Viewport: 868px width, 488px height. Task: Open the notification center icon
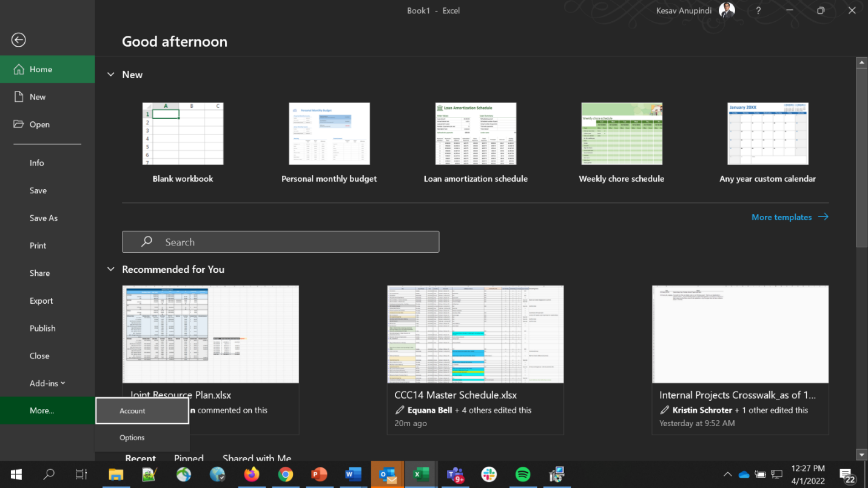pyautogui.click(x=847, y=475)
